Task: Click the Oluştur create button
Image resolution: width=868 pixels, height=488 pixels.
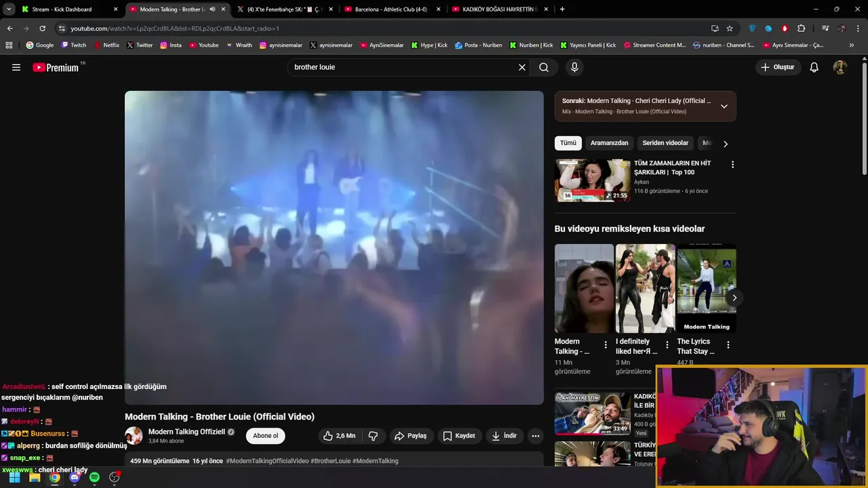Action: (x=778, y=67)
